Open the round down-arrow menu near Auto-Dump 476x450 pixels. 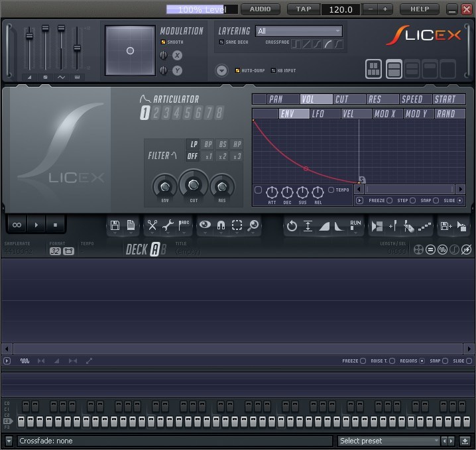221,71
